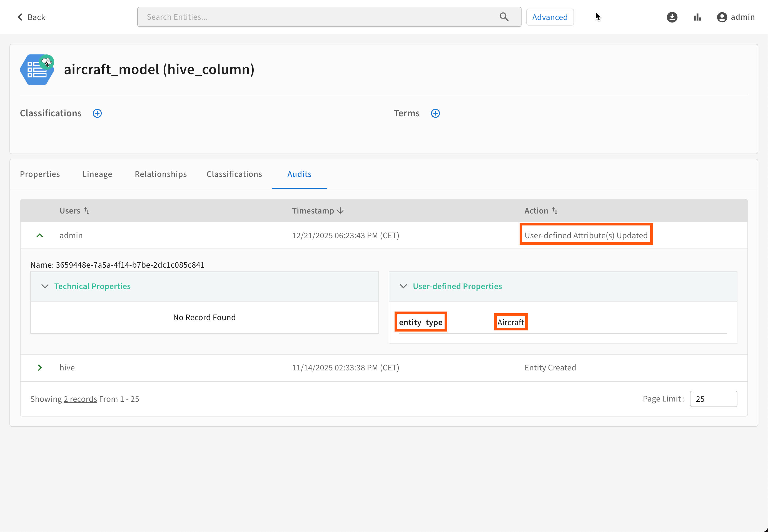Sort audits by Users column

(86, 211)
